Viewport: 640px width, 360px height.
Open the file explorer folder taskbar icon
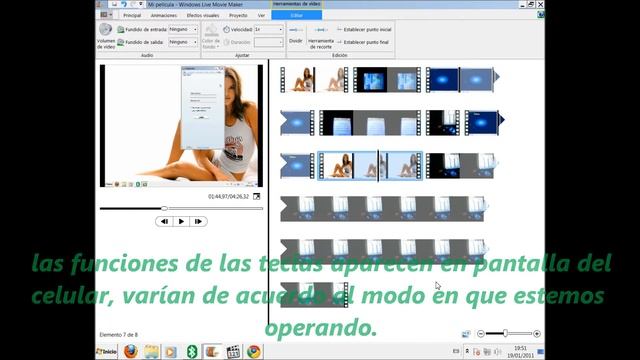(151, 351)
